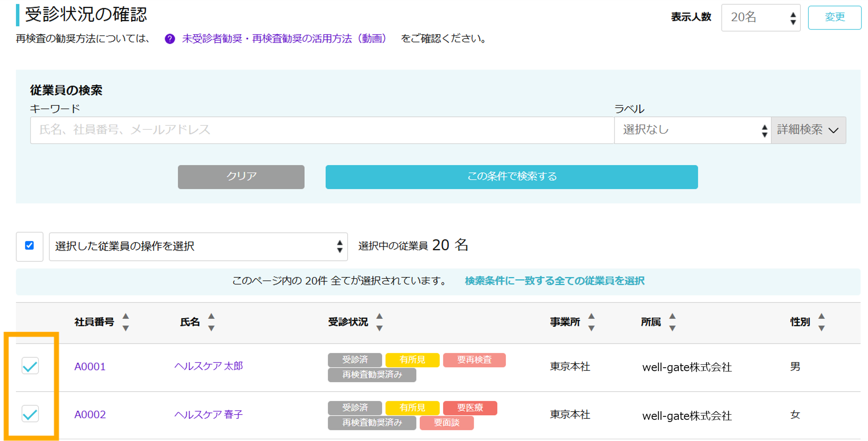The image size is (868, 441).
Task: Click 要再検査 tag in A0001 row
Action: click(x=474, y=360)
